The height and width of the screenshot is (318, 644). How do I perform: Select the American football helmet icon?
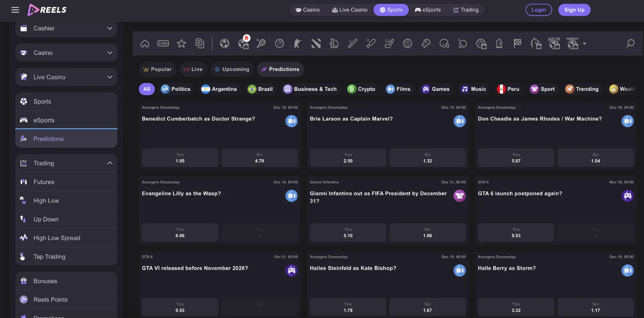pos(444,43)
